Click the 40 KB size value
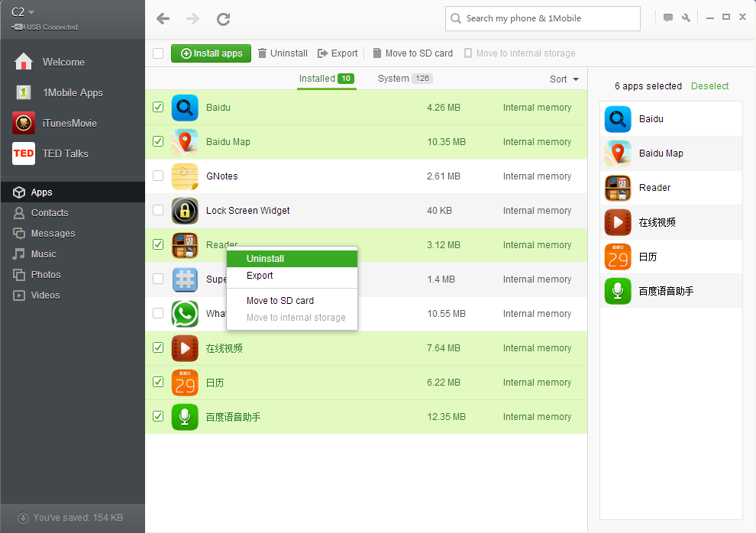Image resolution: width=756 pixels, height=533 pixels. pyautogui.click(x=439, y=211)
